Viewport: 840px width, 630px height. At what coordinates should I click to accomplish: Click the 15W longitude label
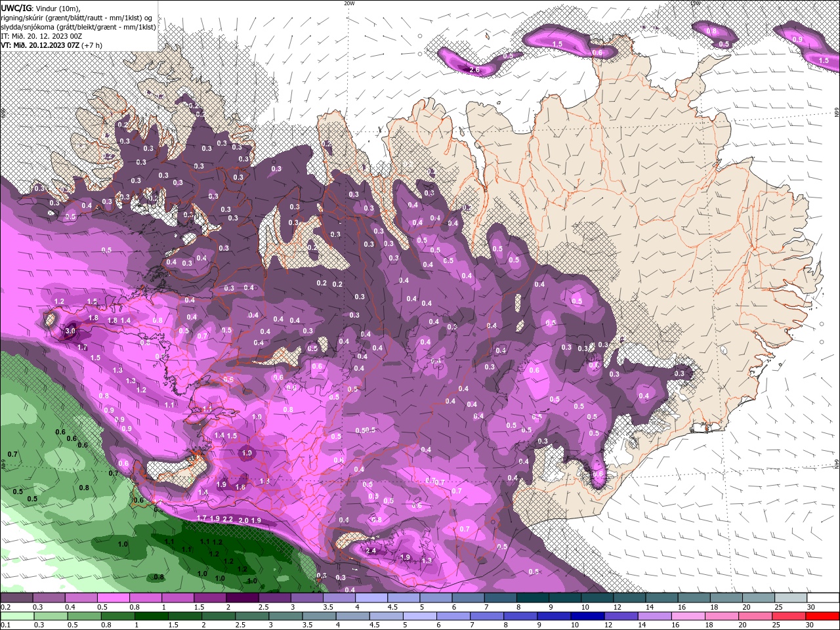[x=696, y=3]
